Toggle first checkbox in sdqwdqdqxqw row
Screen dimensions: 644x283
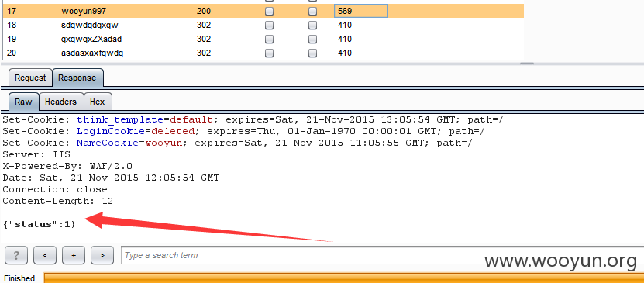coord(269,25)
